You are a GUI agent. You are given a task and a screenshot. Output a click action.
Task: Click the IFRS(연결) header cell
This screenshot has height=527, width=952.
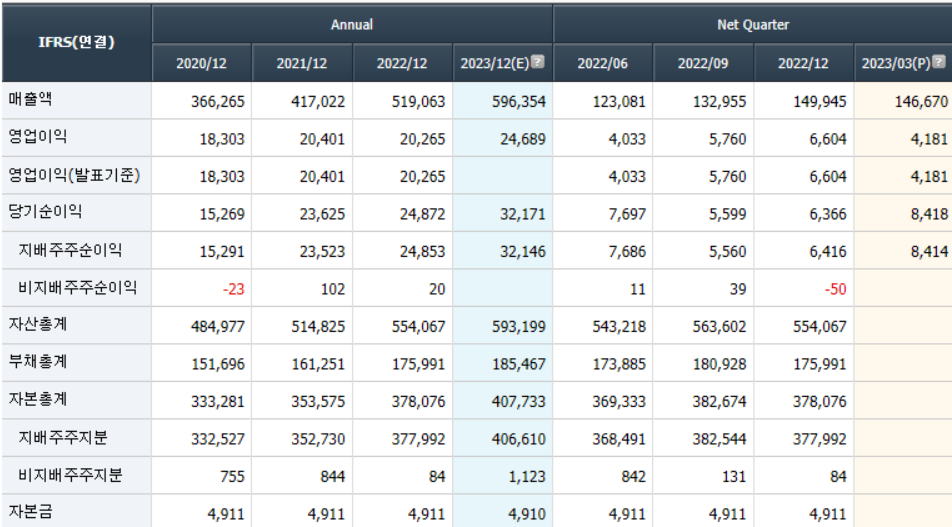76,42
